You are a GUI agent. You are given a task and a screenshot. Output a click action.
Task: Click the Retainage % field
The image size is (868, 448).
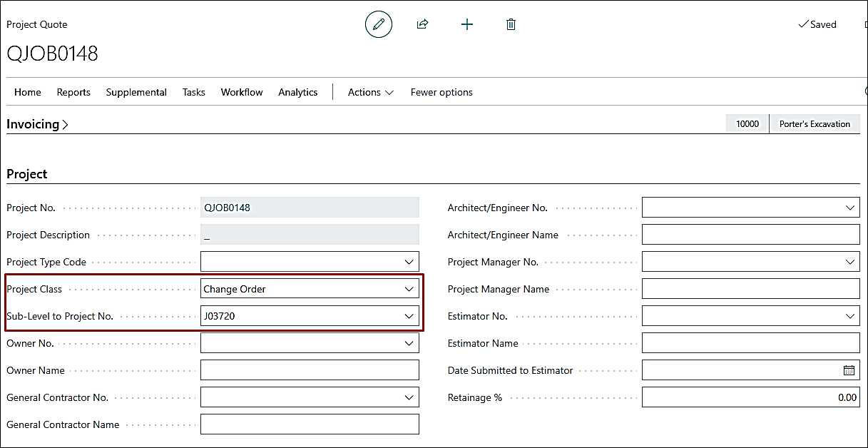(x=750, y=397)
